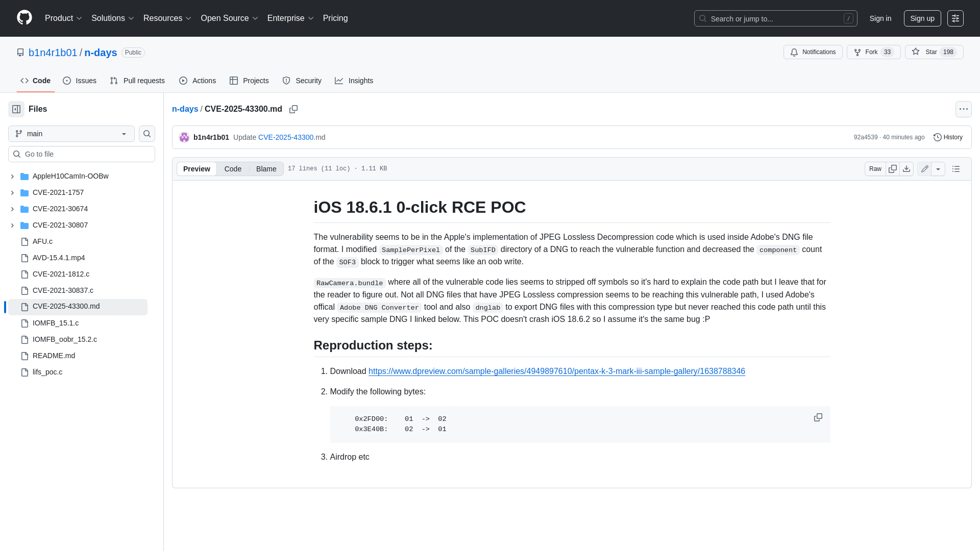The width and height of the screenshot is (980, 551).
Task: Switch to Code view
Action: point(233,169)
